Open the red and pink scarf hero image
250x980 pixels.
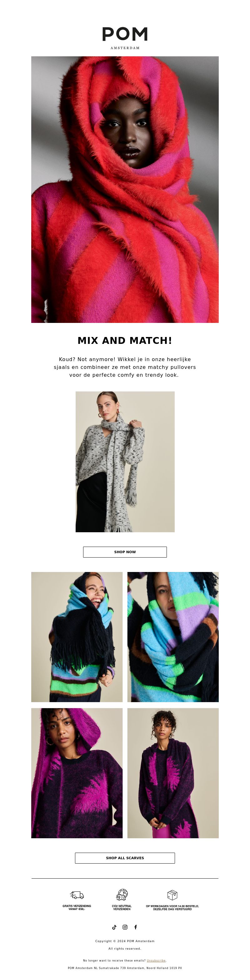[125, 189]
